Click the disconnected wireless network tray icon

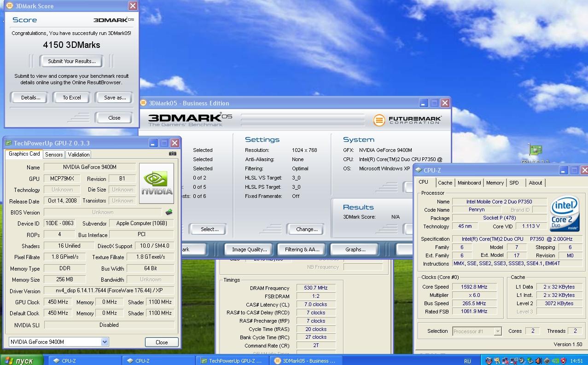click(514, 360)
